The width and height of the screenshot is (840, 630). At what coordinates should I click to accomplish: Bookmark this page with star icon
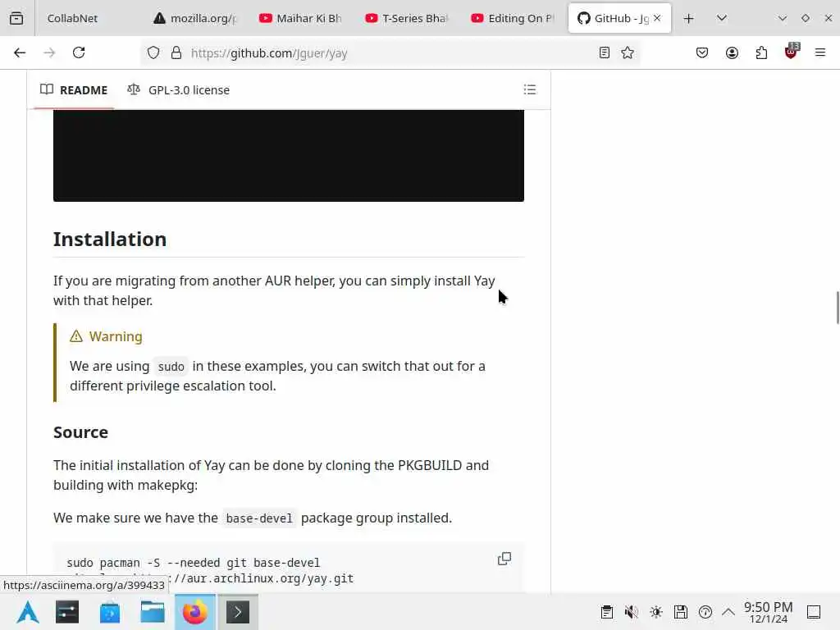pyautogui.click(x=628, y=52)
